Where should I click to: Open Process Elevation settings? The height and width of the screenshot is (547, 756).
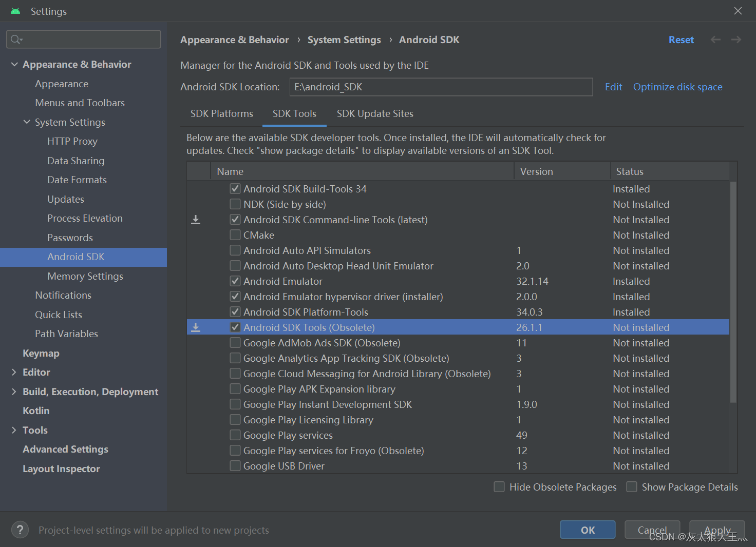coord(85,218)
